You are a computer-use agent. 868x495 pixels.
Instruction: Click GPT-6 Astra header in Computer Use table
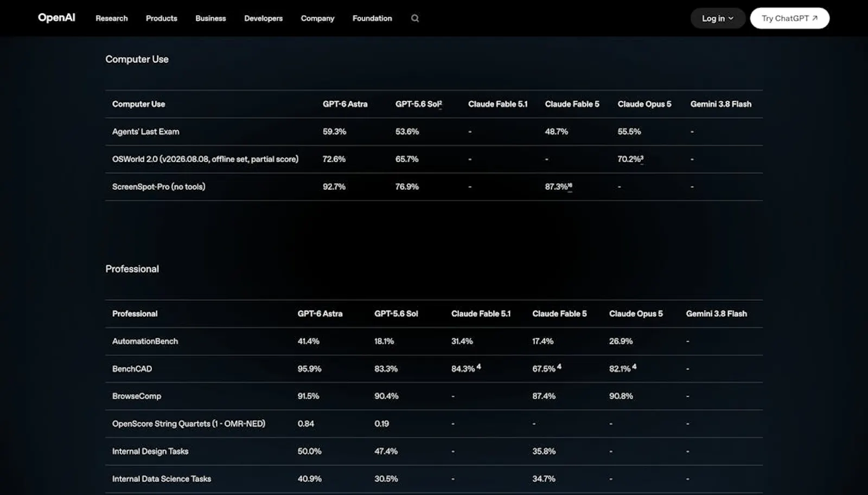[345, 104]
